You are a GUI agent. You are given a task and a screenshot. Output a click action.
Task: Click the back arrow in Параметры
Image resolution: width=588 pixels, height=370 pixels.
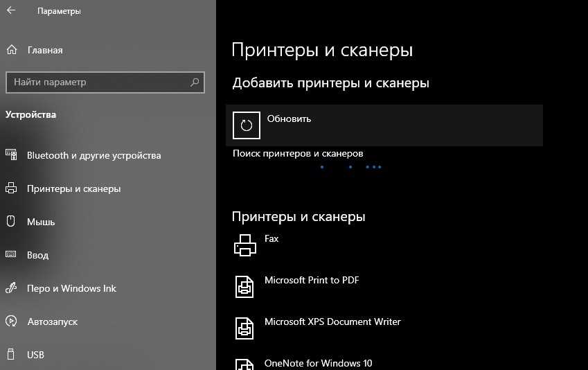click(x=11, y=11)
